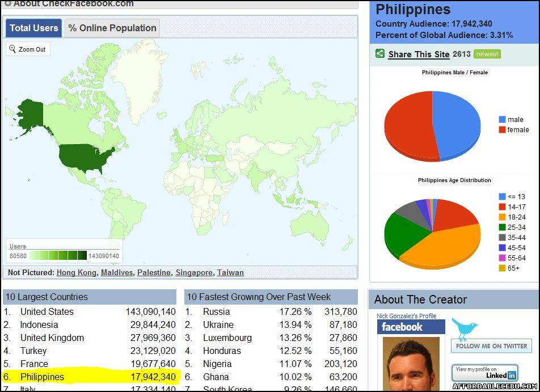
Task: Select Russia in fastest growing list
Action: tap(271, 312)
